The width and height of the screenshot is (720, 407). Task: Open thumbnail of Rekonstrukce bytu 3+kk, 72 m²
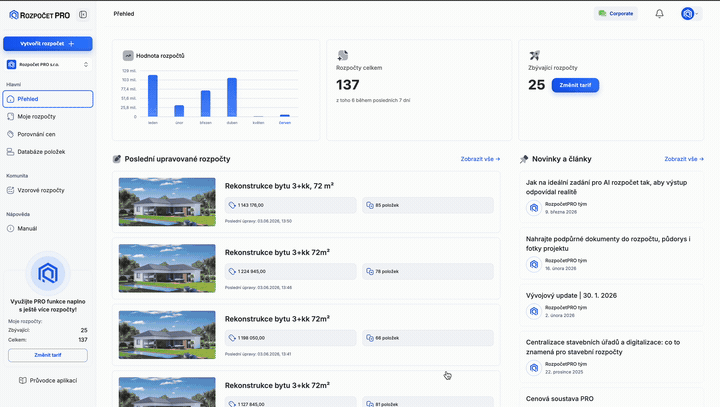tap(167, 202)
